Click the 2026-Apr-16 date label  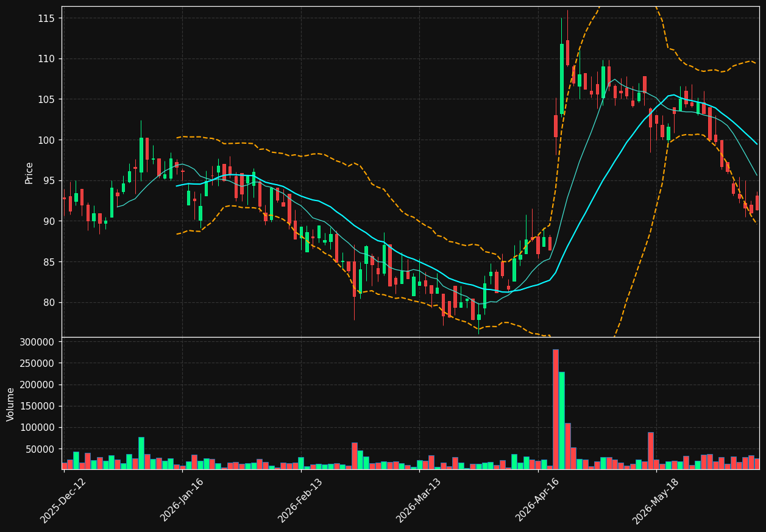[537, 500]
